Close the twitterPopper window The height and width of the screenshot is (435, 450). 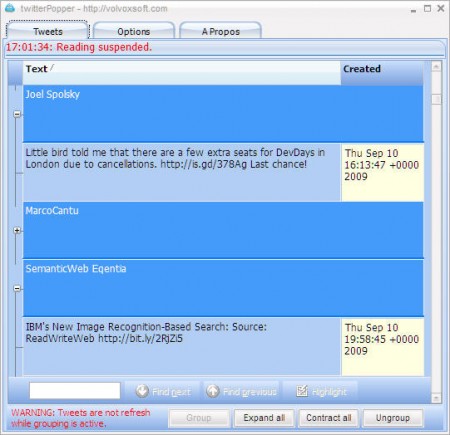[441, 8]
